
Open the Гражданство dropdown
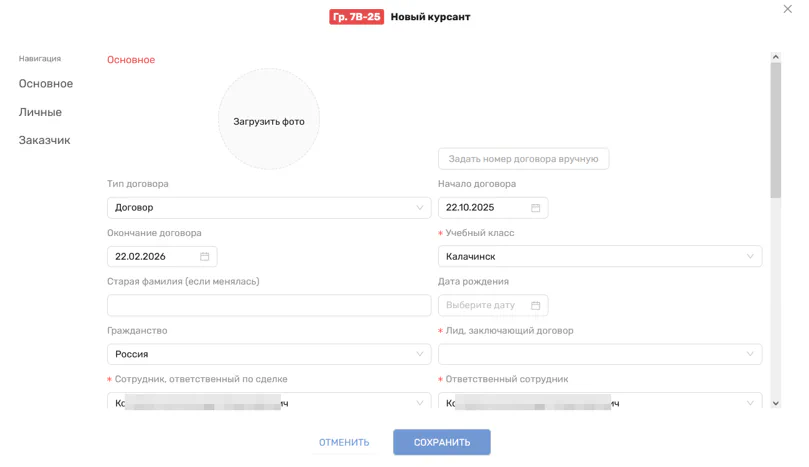pos(269,354)
